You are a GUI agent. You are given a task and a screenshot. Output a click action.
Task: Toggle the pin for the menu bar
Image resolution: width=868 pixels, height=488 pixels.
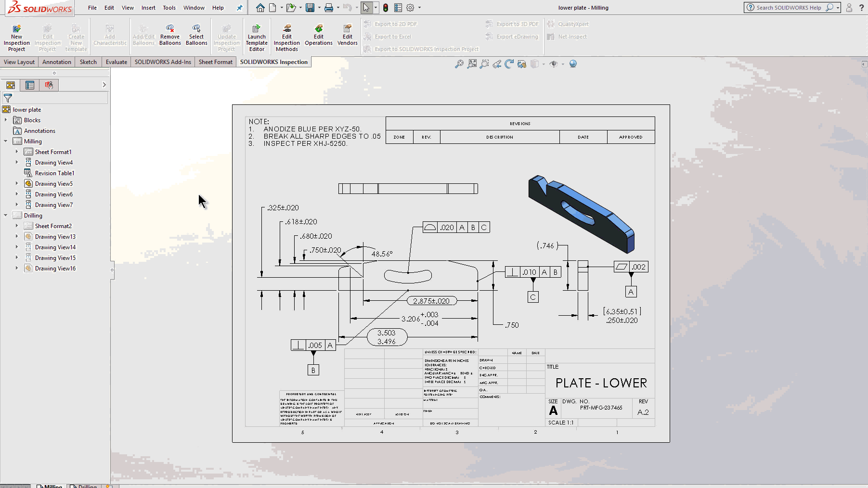click(x=239, y=8)
